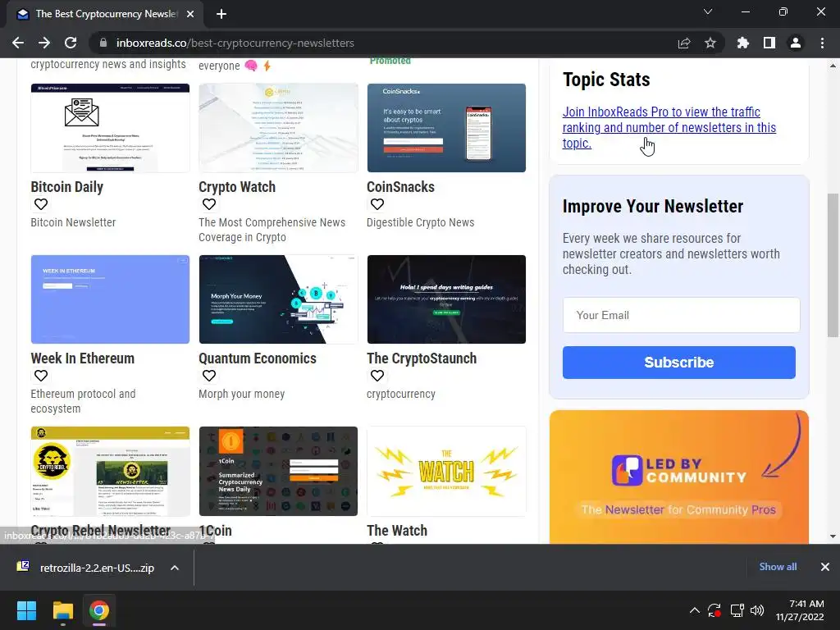Open The Watch preview thumbnail
This screenshot has height=630, width=840.
pos(446,472)
